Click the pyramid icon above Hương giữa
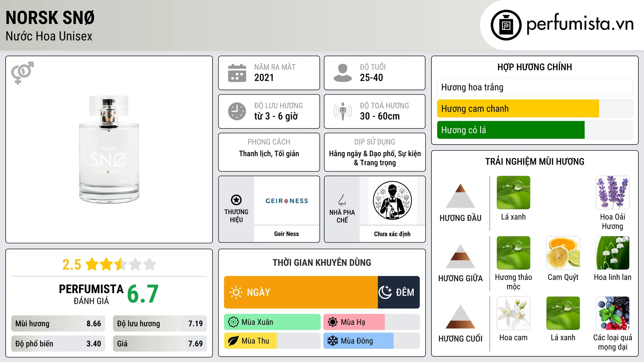The height and width of the screenshot is (362, 644). pyautogui.click(x=460, y=256)
